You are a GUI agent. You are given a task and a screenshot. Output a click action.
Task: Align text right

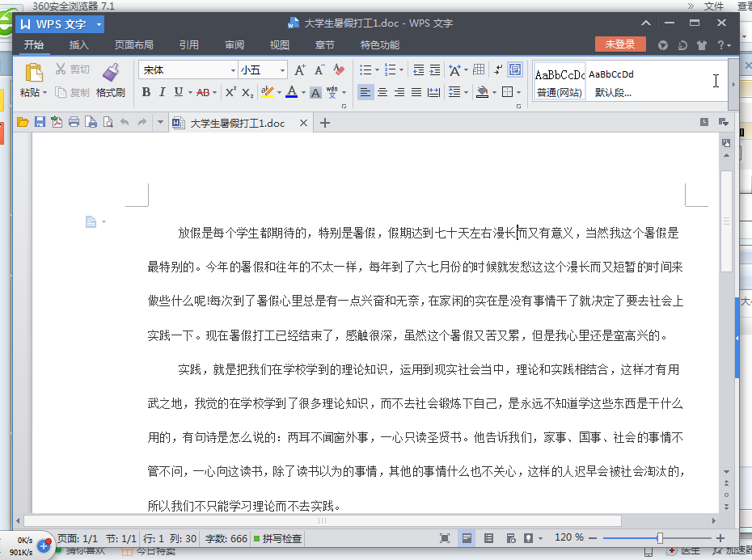399,92
